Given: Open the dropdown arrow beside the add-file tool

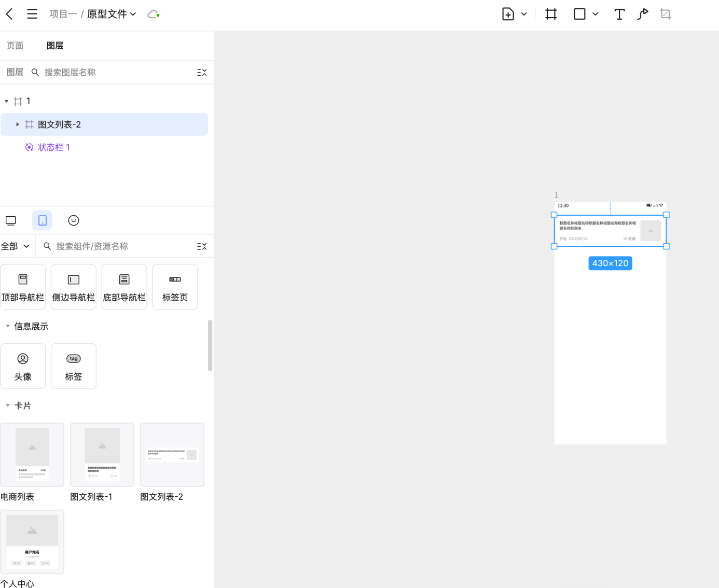Looking at the screenshot, I should click(524, 14).
